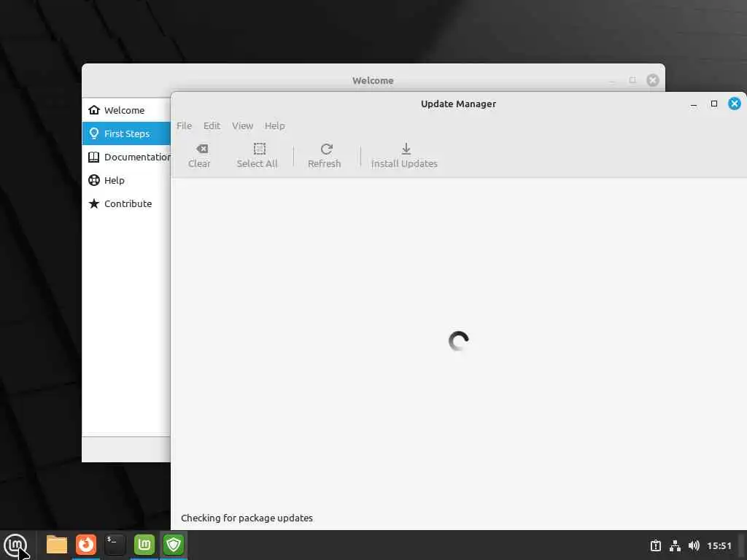Switch to the Welcome app in the taskbar

pos(144,545)
